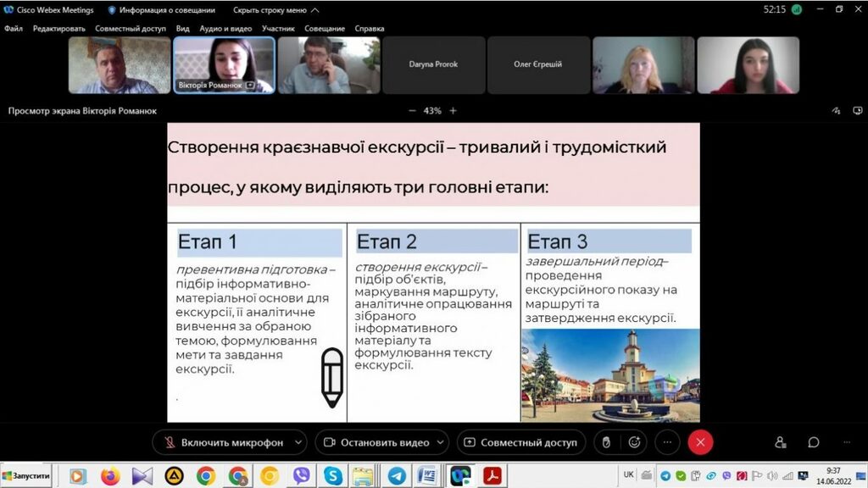Open Viber from the taskbar
The height and width of the screenshot is (488, 868).
point(301,476)
